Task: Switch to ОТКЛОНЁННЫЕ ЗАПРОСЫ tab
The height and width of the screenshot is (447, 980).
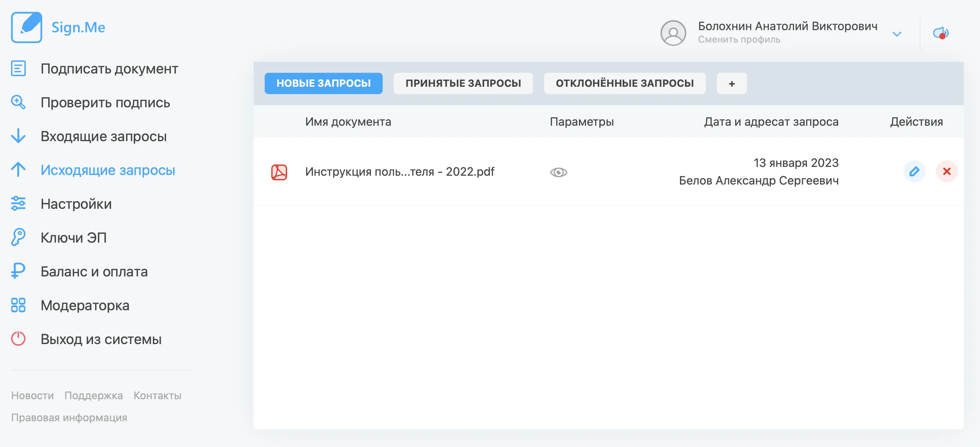Action: [x=625, y=83]
